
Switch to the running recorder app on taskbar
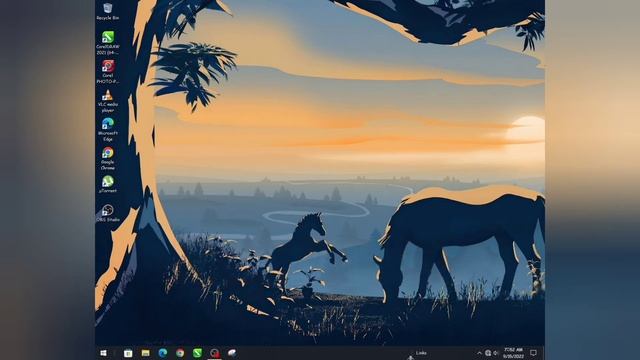tap(215, 353)
